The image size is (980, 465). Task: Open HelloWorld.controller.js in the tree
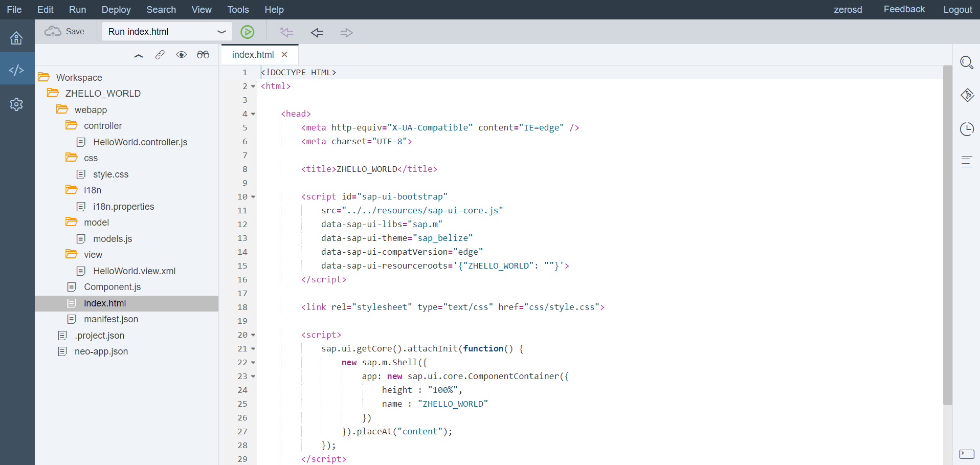[x=140, y=142]
